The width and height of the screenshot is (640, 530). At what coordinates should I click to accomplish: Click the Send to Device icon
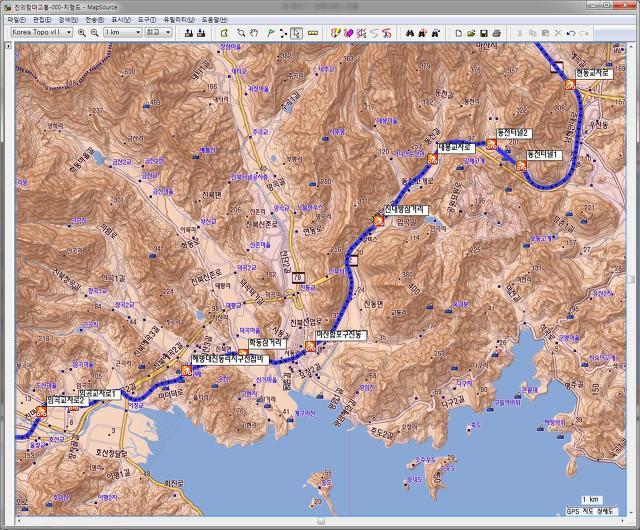coord(189,33)
